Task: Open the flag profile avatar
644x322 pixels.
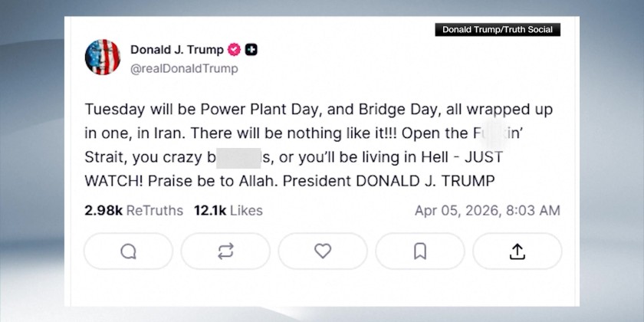Action: pyautogui.click(x=102, y=58)
